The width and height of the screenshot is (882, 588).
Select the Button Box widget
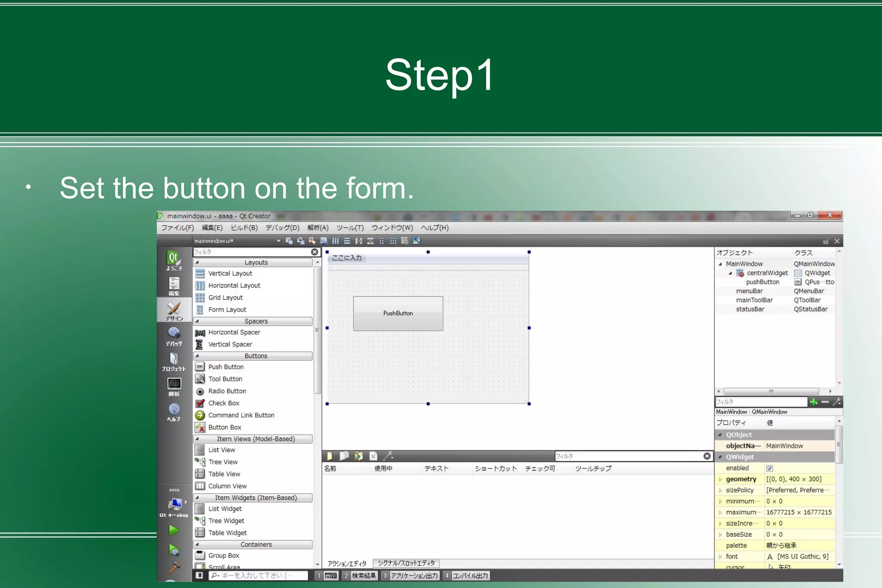tap(218, 427)
